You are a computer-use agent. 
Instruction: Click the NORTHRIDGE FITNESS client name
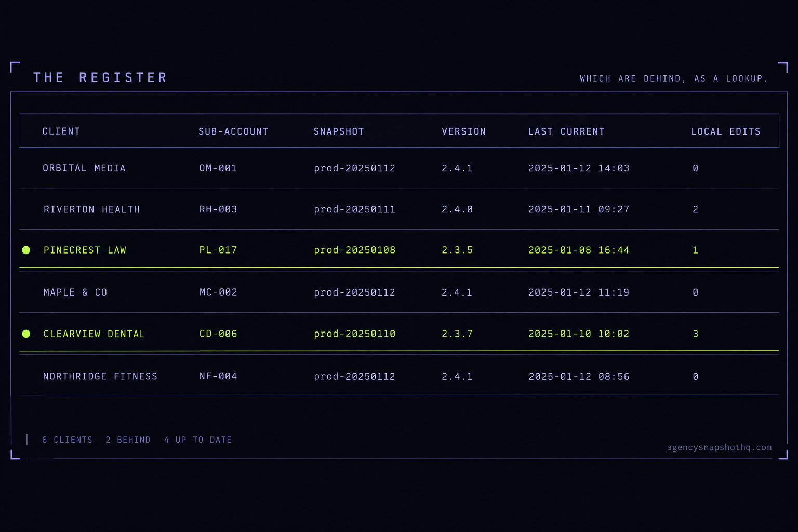(x=100, y=376)
